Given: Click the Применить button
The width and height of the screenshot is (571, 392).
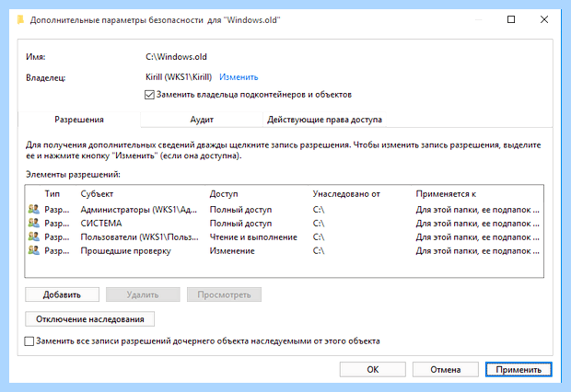Looking at the screenshot, I should 519,369.
